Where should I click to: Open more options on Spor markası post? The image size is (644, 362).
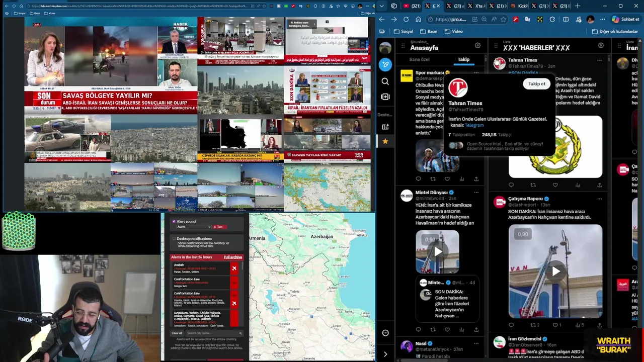(x=476, y=73)
